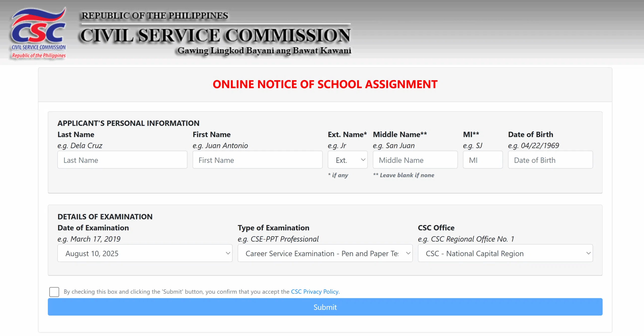Click the Online Notice of School Assignment heading
This screenshot has width=644, height=336.
point(325,84)
